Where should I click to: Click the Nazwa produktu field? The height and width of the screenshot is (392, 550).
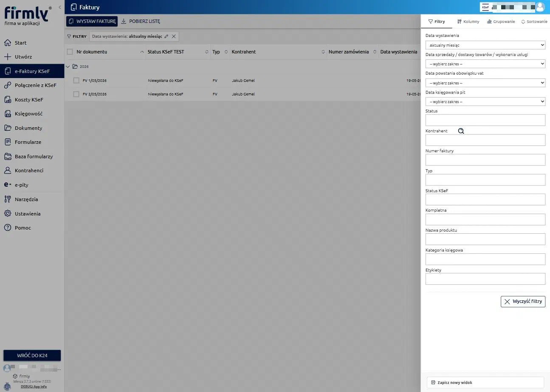pyautogui.click(x=485, y=239)
